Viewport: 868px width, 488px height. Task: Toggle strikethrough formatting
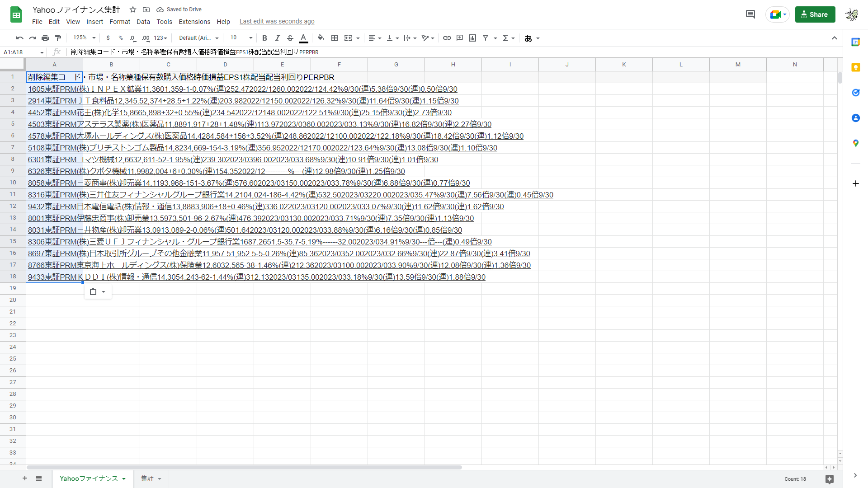290,38
